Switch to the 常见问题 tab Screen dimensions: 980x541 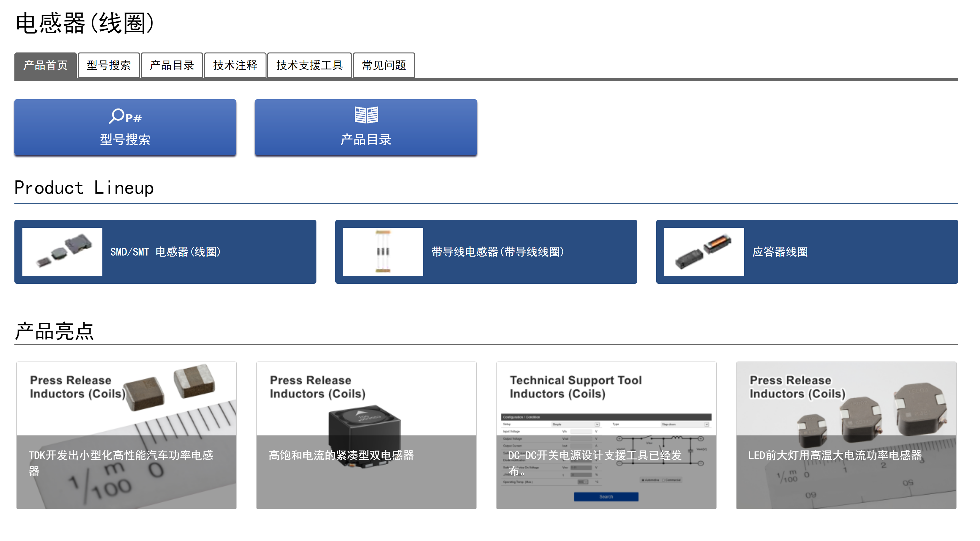(384, 66)
